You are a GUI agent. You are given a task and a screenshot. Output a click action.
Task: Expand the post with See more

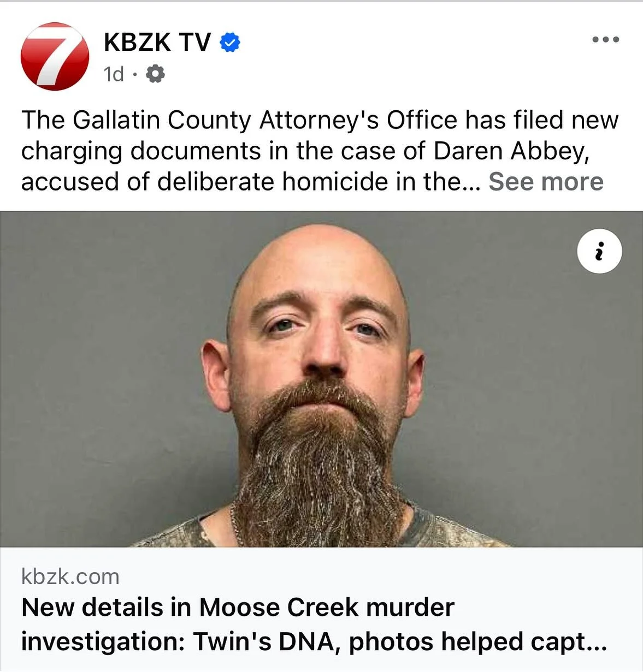coord(546,181)
